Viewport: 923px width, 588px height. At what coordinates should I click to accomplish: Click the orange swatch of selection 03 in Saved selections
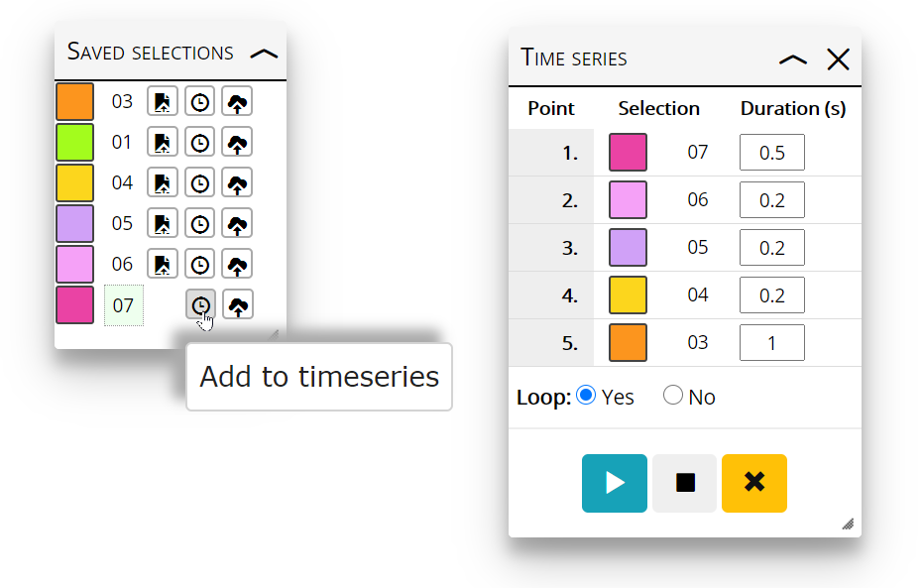point(74,102)
